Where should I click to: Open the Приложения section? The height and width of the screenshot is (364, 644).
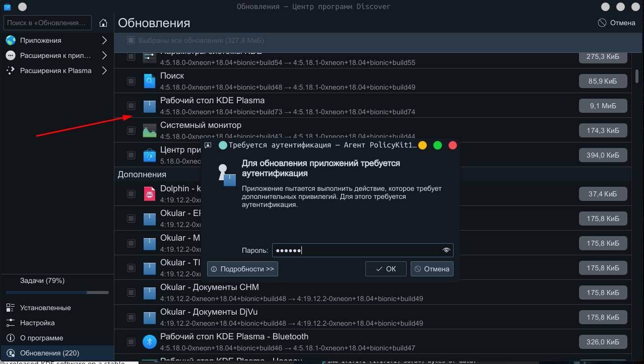[x=56, y=40]
